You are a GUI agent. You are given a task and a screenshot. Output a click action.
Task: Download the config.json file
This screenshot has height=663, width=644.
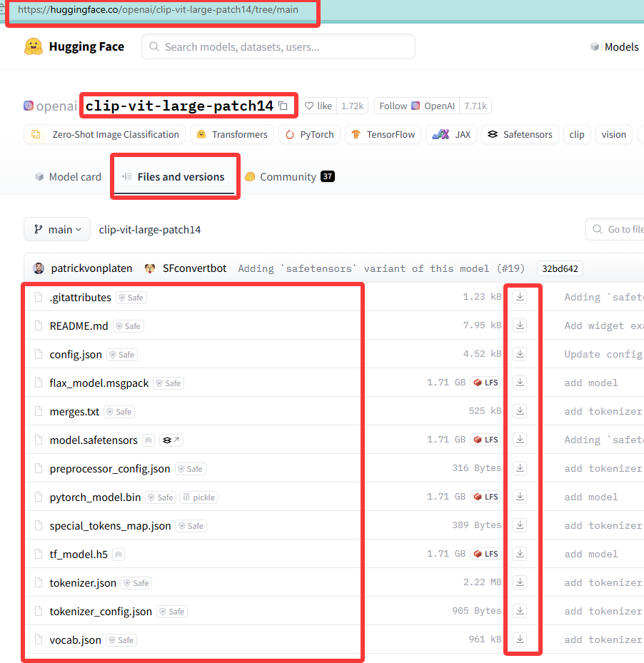pyautogui.click(x=520, y=354)
